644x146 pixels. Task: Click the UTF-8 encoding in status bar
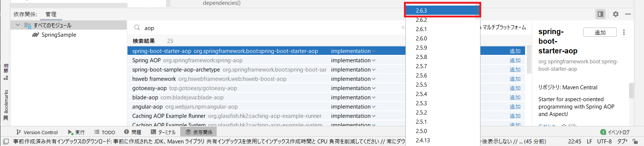[604, 142]
